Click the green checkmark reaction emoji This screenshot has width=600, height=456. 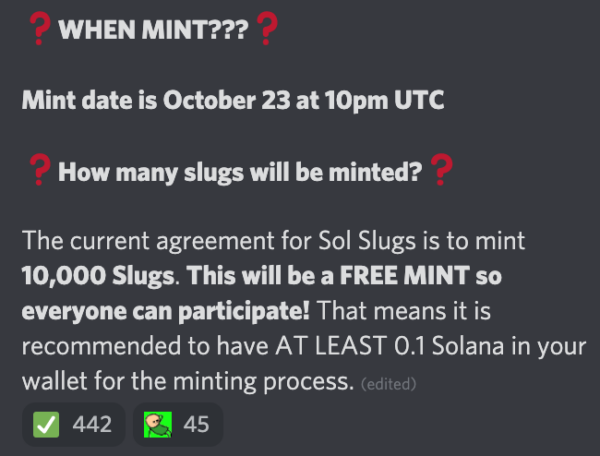coord(46,424)
